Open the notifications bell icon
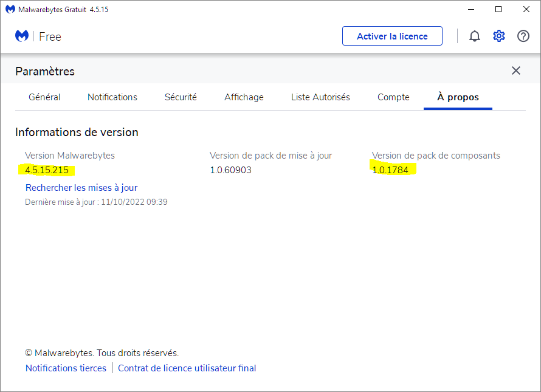 pyautogui.click(x=474, y=36)
